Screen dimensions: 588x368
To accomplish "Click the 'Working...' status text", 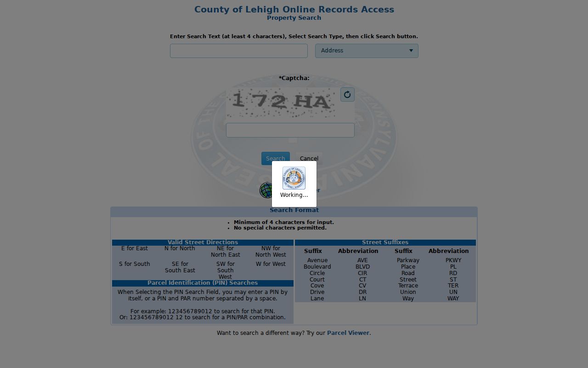I will (x=294, y=195).
